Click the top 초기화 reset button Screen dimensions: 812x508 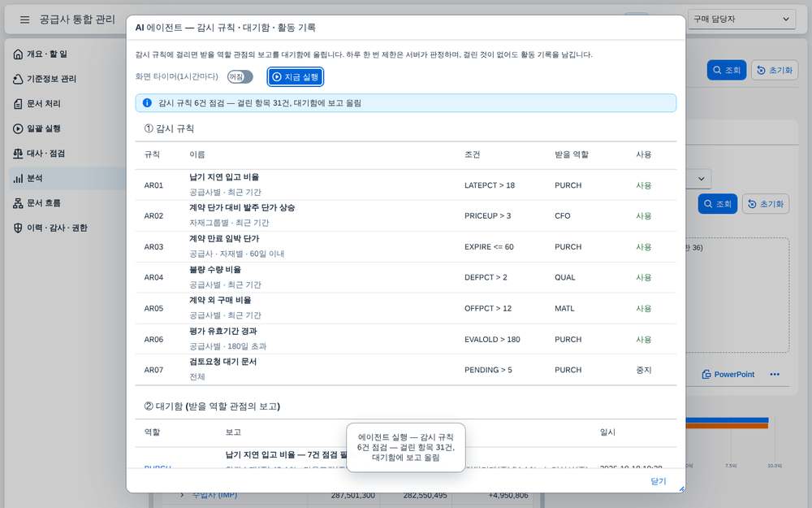775,70
